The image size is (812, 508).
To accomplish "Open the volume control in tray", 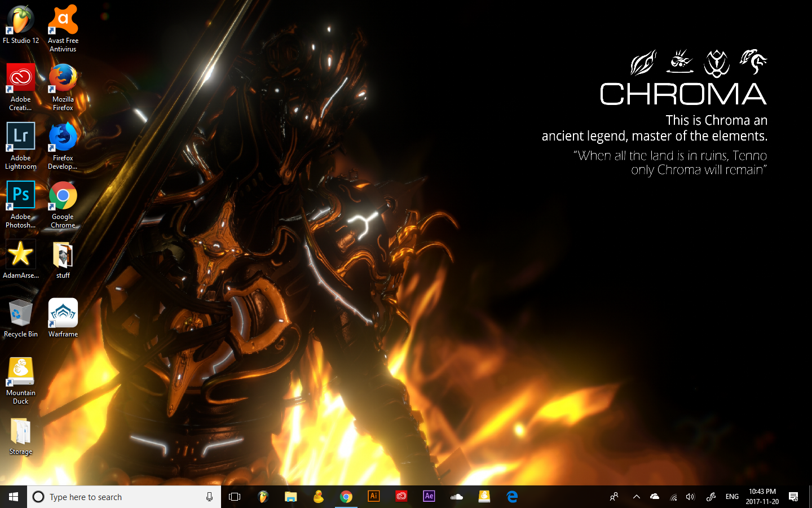I will (x=691, y=497).
